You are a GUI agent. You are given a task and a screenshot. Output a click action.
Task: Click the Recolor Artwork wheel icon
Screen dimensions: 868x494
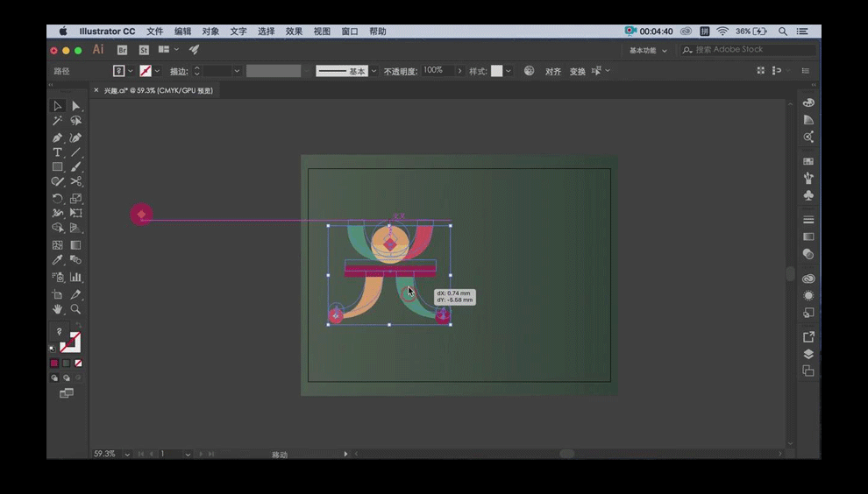pos(529,71)
